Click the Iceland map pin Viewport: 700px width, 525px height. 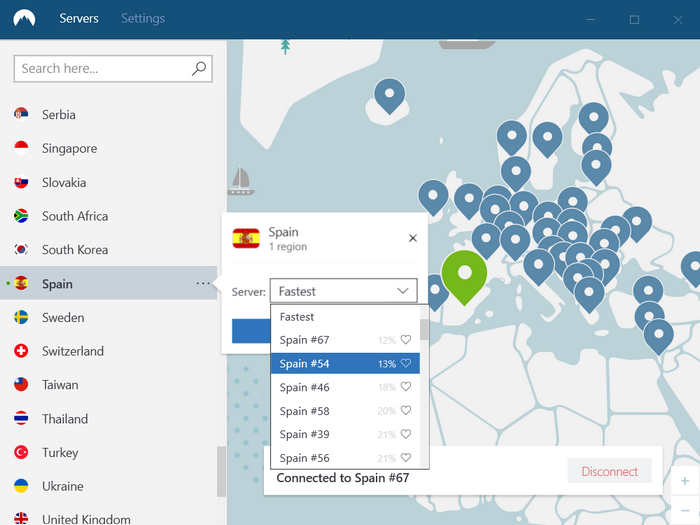click(389, 96)
